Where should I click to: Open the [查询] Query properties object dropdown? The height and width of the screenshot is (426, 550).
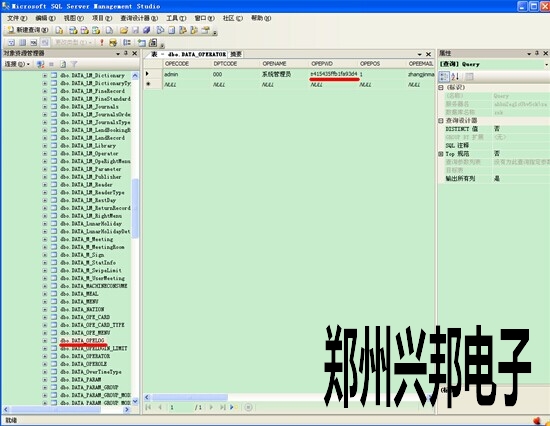point(546,64)
